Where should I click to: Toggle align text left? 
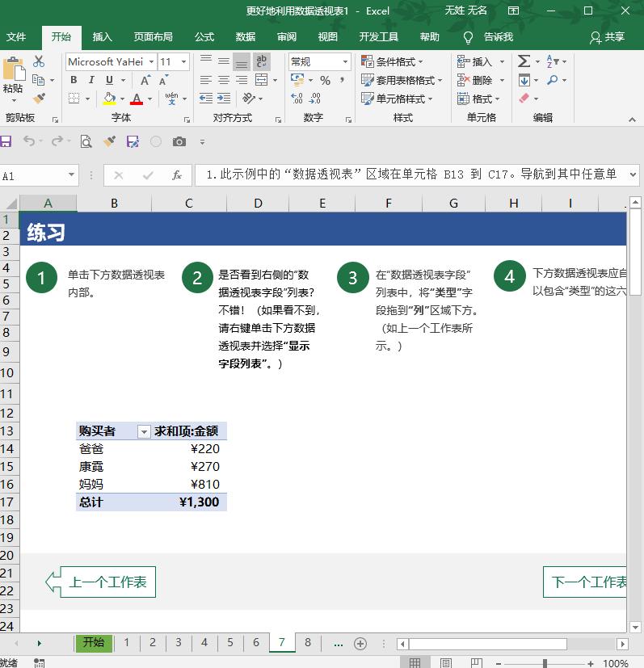[206, 80]
